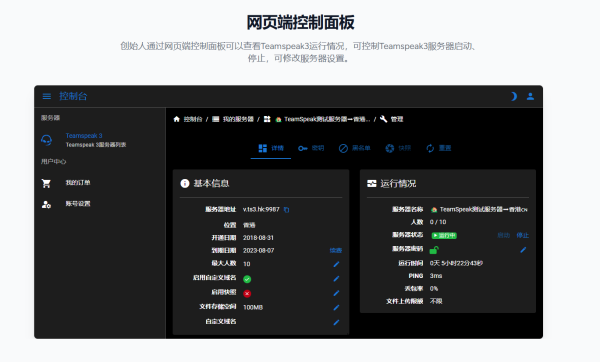The image size is (600, 362).
Task: Click the icon beside 运行情况 heading
Action: 372,184
